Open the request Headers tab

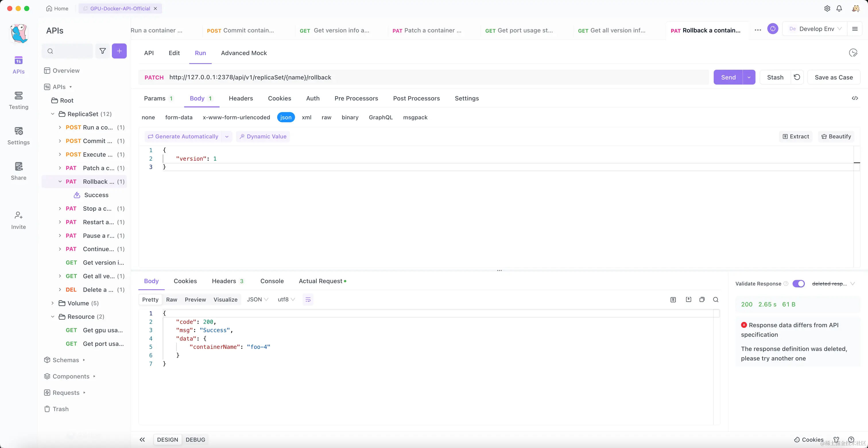click(x=241, y=98)
